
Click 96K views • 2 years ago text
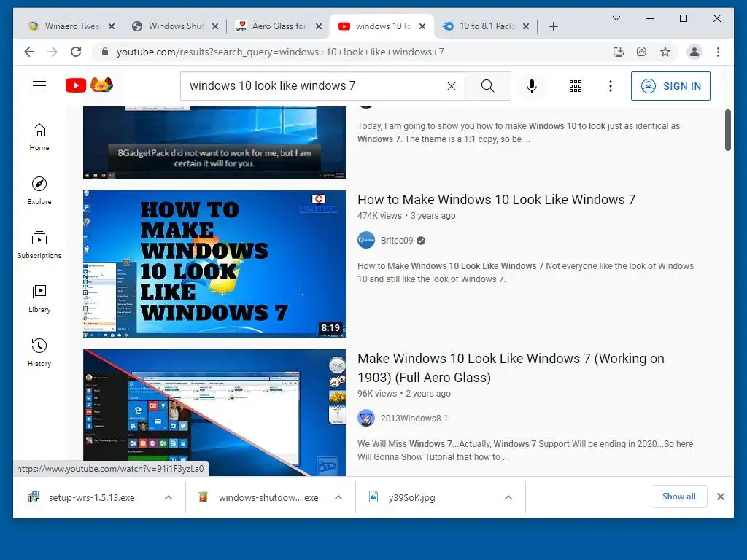(x=404, y=394)
